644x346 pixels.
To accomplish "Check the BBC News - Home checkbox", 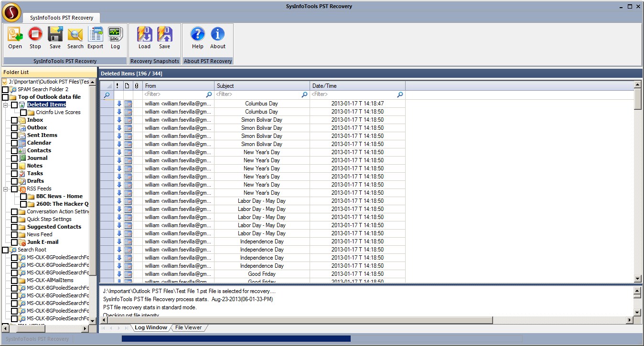I will point(23,196).
